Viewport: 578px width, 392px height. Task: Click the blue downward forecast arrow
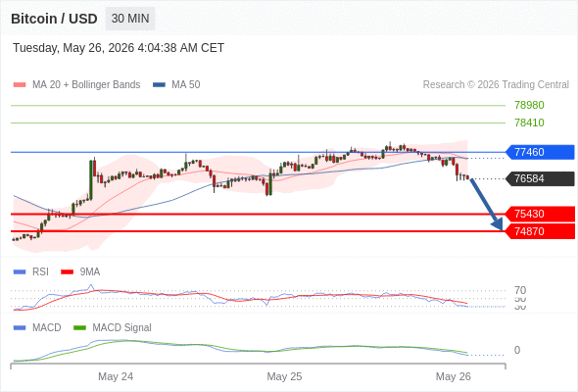coord(486,204)
